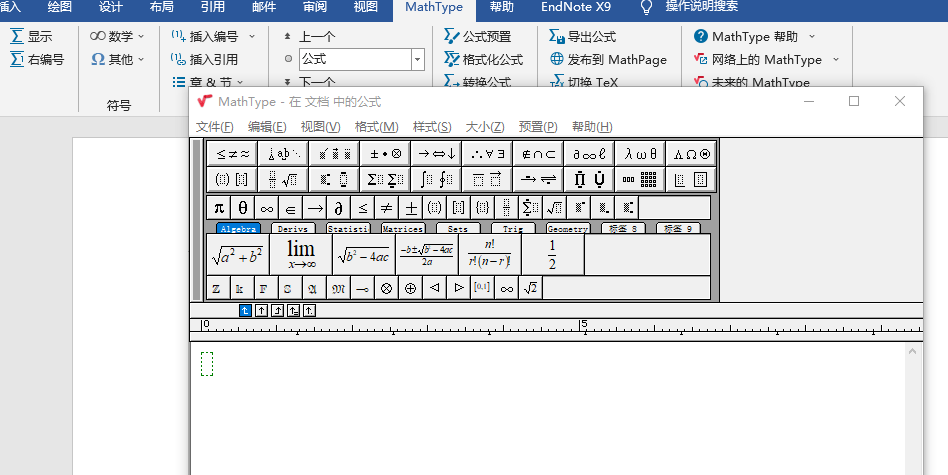Image resolution: width=948 pixels, height=475 pixels.
Task: Insert the partial derivative ∂ symbol
Action: (x=339, y=208)
